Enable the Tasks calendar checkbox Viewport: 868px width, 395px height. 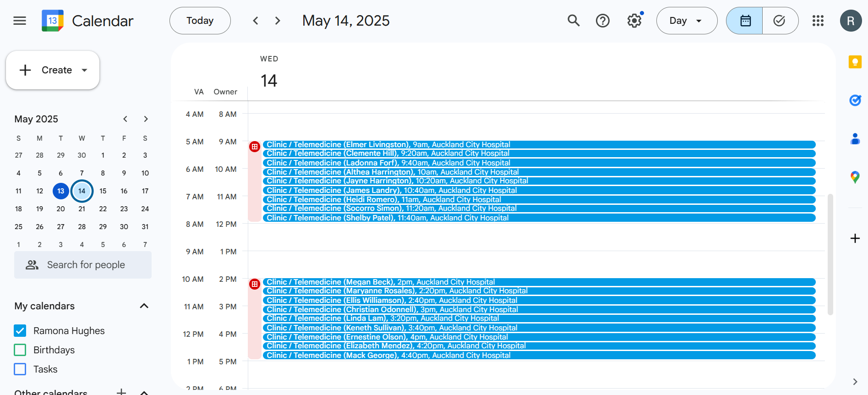pos(20,369)
